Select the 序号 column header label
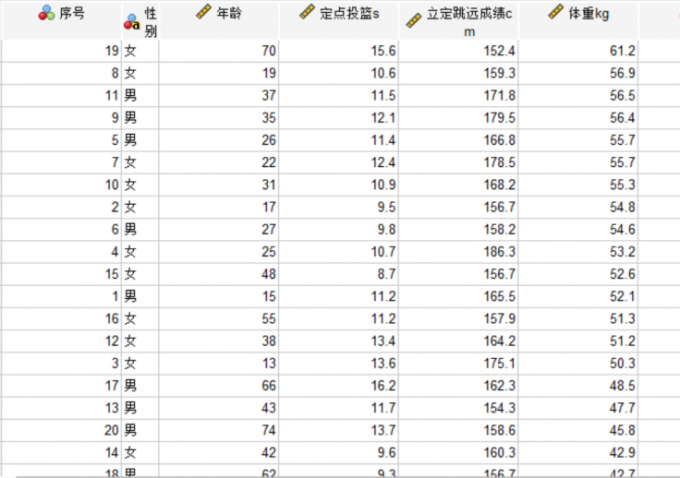 click(x=72, y=13)
